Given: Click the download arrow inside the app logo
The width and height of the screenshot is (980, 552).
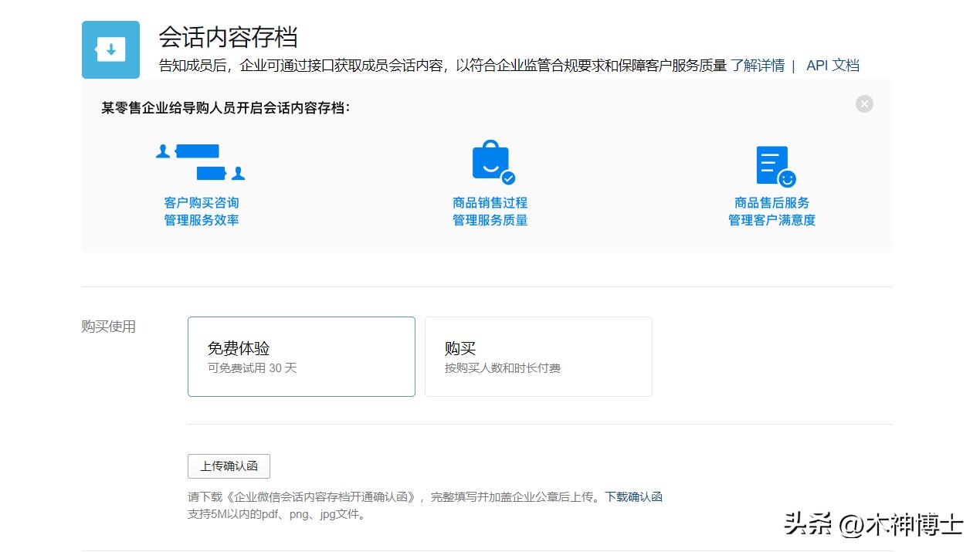Looking at the screenshot, I should coord(110,49).
